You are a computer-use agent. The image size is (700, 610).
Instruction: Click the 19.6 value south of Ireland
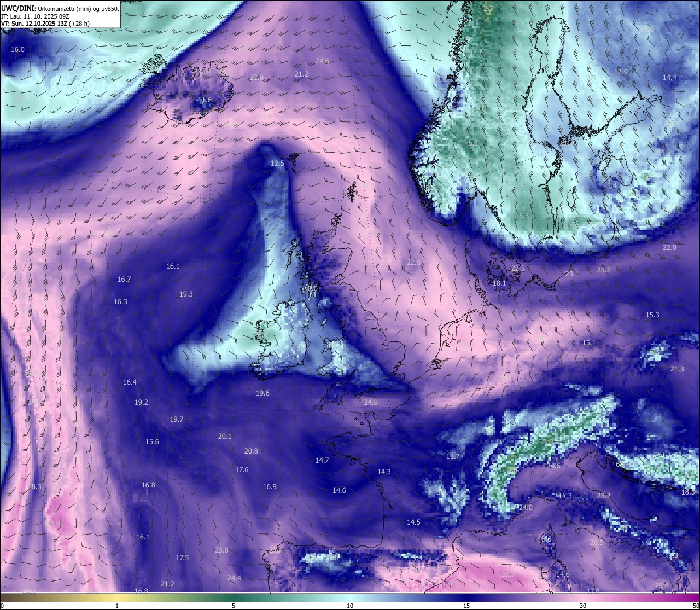click(x=262, y=393)
